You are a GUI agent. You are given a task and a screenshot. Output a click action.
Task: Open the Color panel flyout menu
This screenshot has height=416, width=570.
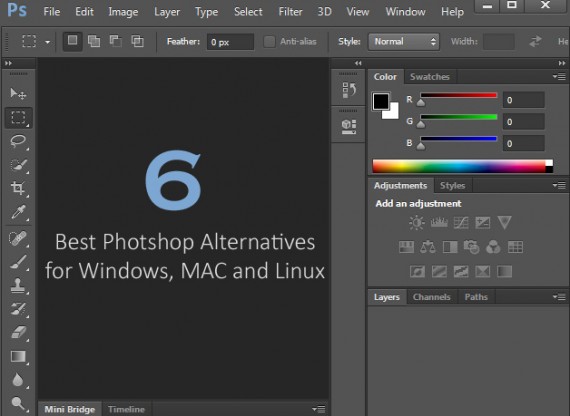click(559, 77)
